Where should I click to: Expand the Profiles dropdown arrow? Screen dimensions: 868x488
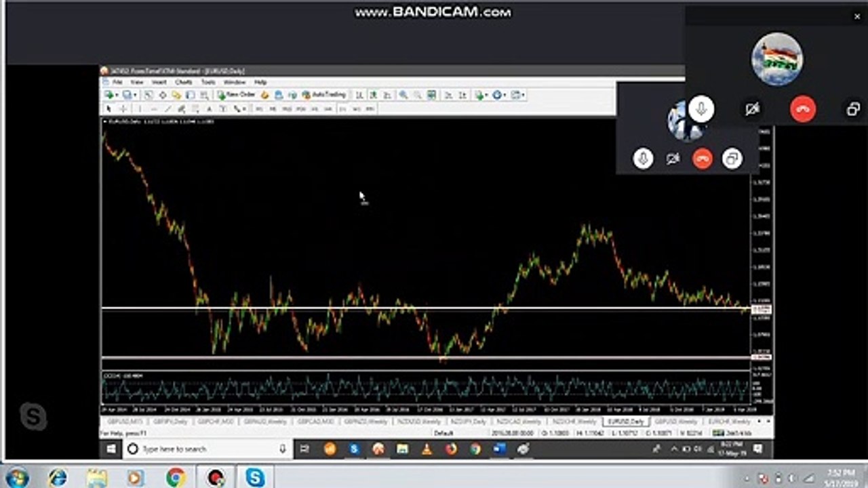click(x=135, y=95)
